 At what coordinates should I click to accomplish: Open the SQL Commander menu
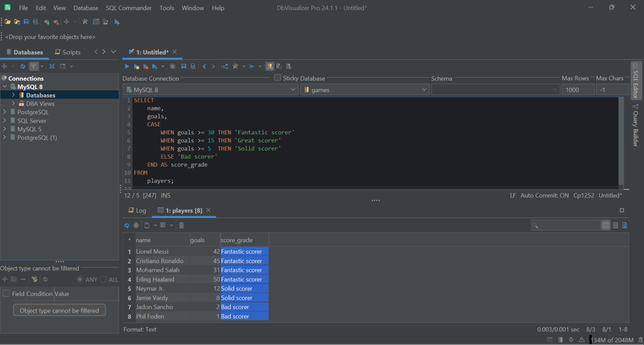click(128, 8)
